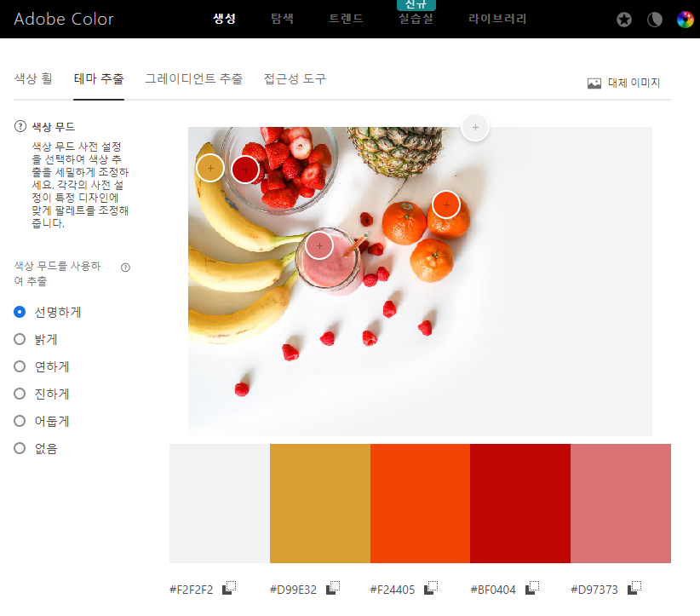Click the pink #D97373 swatch

tap(621, 504)
